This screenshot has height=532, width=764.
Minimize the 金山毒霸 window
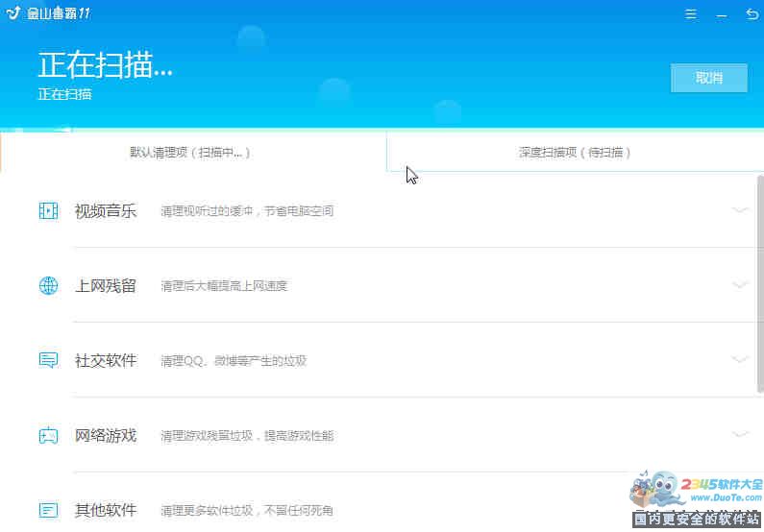tap(721, 16)
